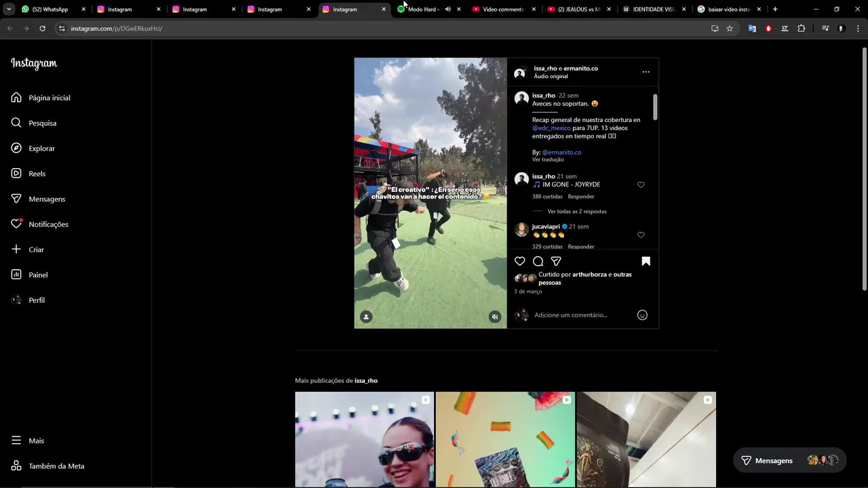Viewport: 868px width, 488px height.
Task: Click Áudio original under the post usernames
Action: point(551,77)
